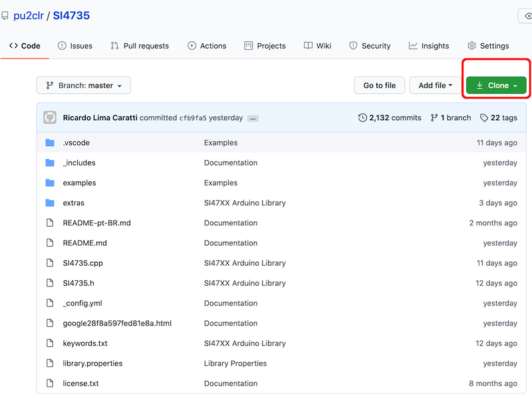The width and height of the screenshot is (532, 398).
Task: Click the repository icon beside pu2clr
Action: click(5, 15)
